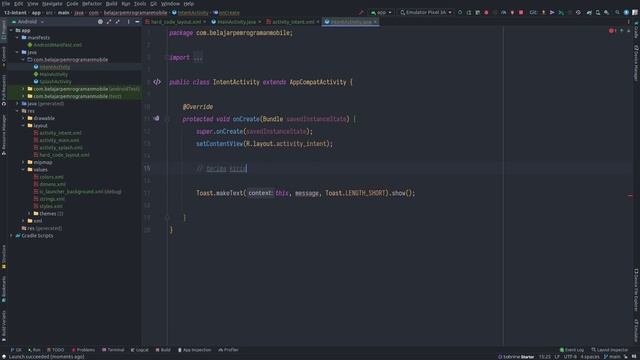Screen dimensions: 640x360
Task: Click the error stripe mark on editor scrollbar
Action: pos(630,196)
